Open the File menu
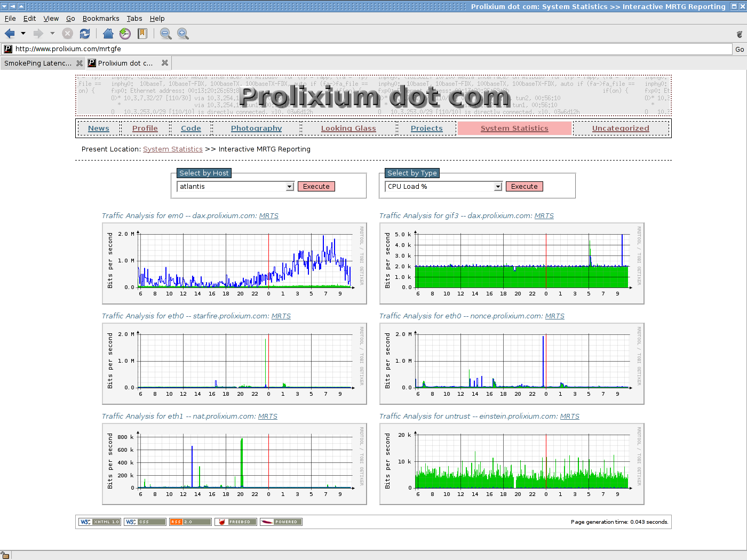The height and width of the screenshot is (560, 747). click(x=10, y=19)
